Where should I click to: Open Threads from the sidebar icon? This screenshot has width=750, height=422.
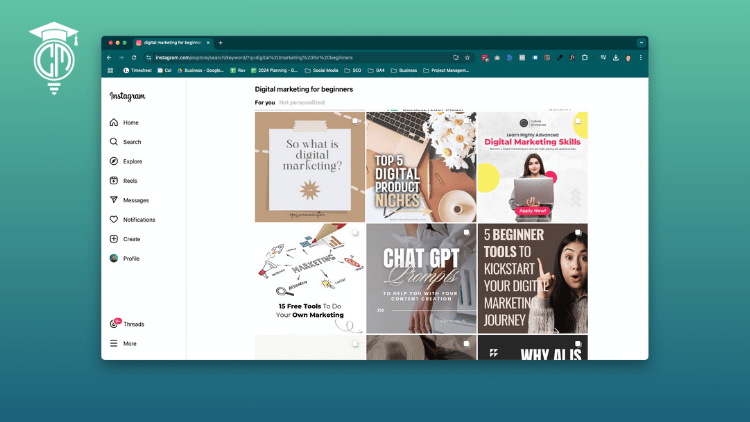point(115,324)
